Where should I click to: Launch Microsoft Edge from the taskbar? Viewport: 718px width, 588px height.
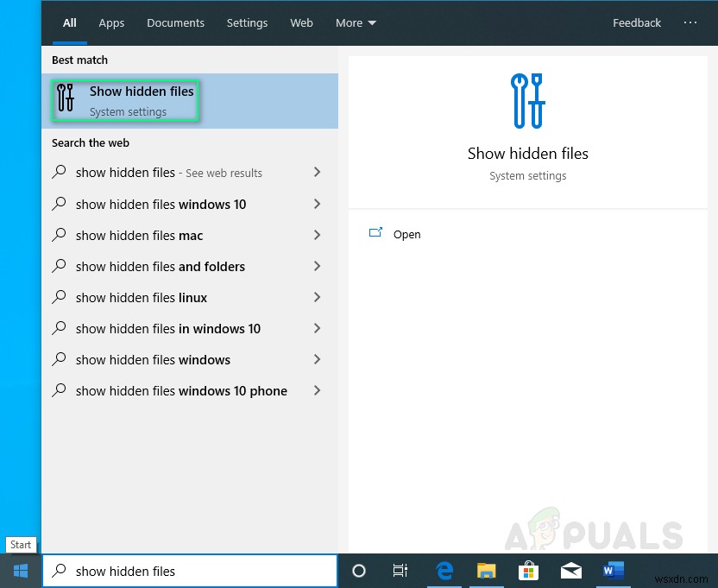(444, 571)
